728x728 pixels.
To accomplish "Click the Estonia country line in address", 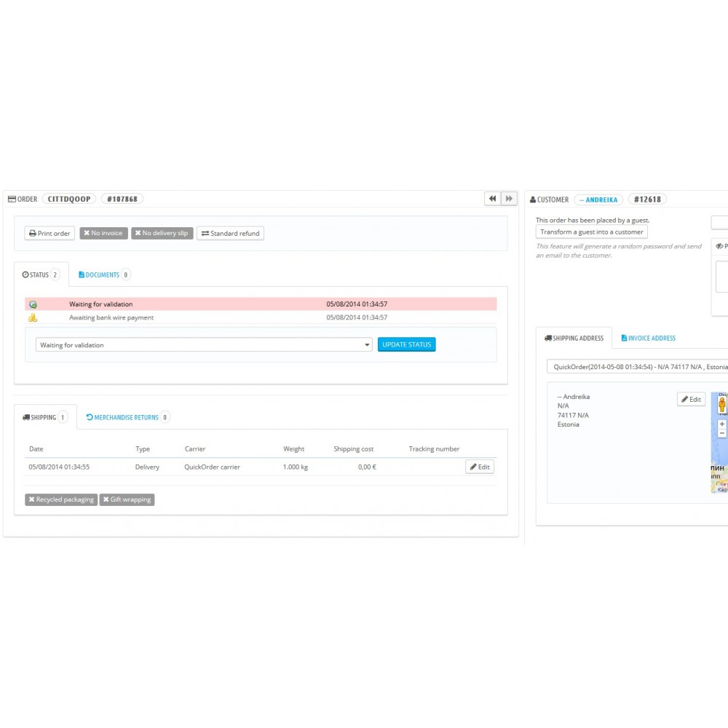I will click(569, 424).
